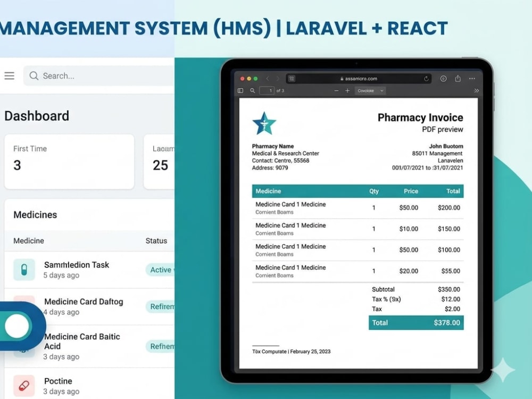The image size is (532, 399).
Task: Toggle the PDF sidebar panel icon
Action: coord(240,90)
